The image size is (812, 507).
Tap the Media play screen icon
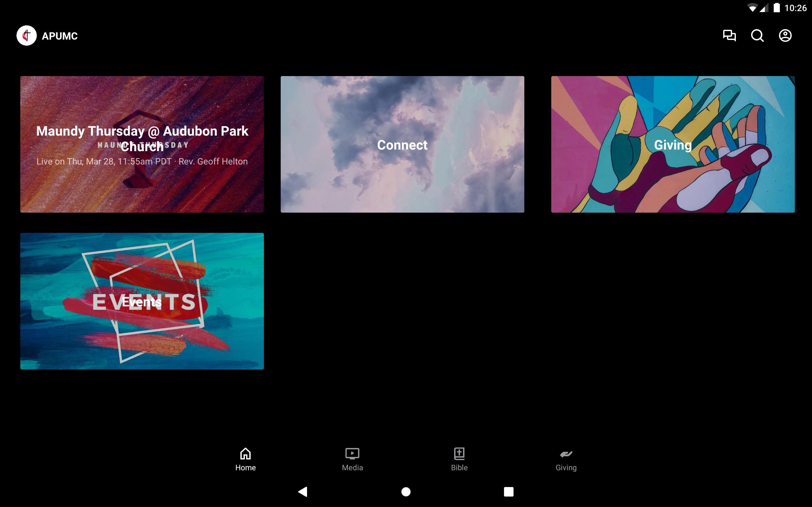point(352,454)
